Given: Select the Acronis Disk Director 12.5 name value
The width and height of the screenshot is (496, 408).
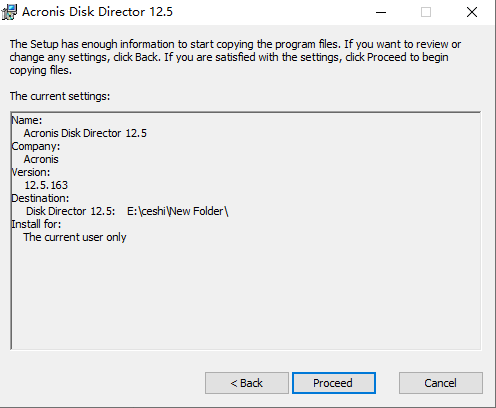Looking at the screenshot, I should click(85, 133).
